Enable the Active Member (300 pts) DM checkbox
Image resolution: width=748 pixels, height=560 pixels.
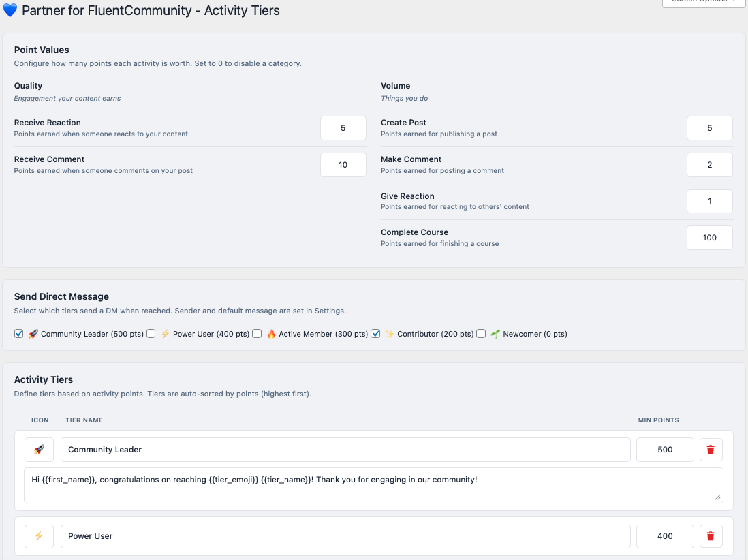click(257, 333)
